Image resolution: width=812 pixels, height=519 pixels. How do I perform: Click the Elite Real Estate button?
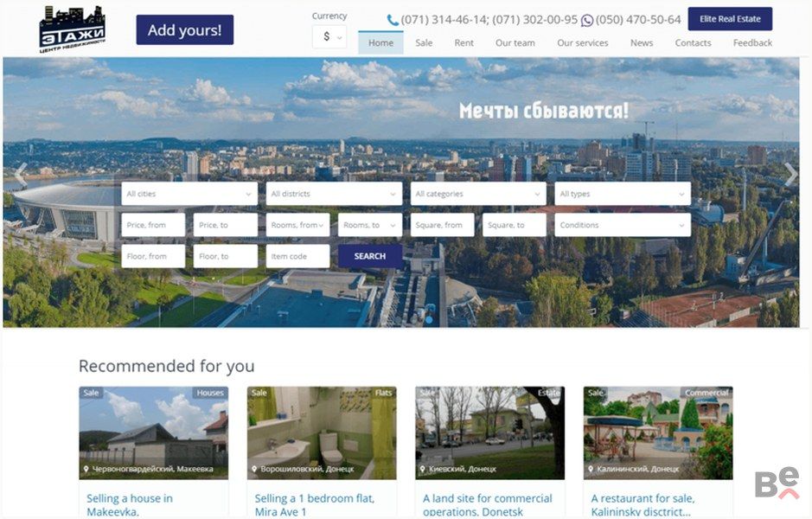[x=730, y=19]
